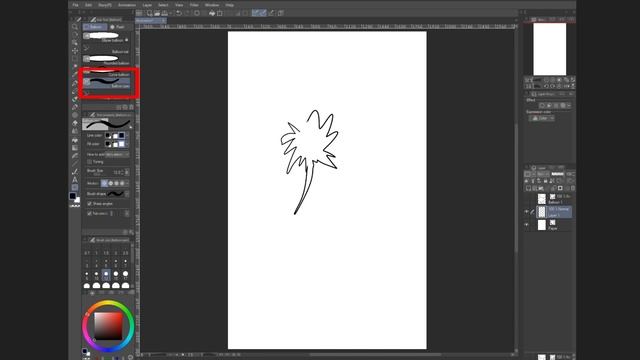Select the Layer 1 row

[554, 212]
